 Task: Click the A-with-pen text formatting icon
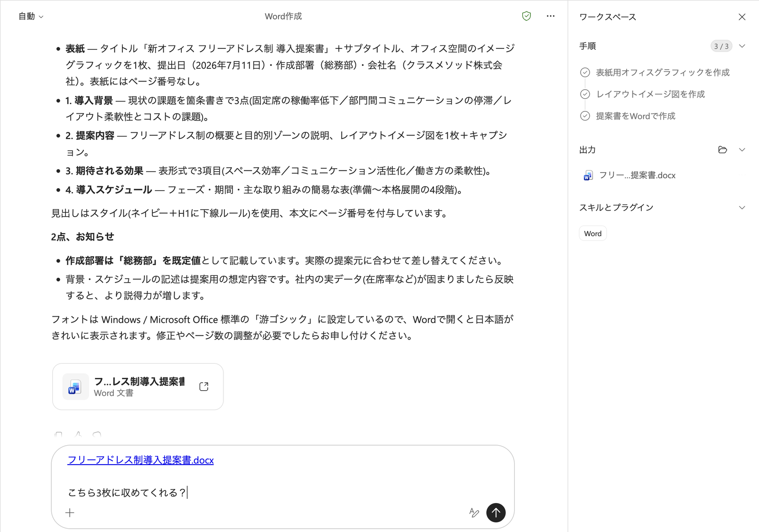[474, 513]
